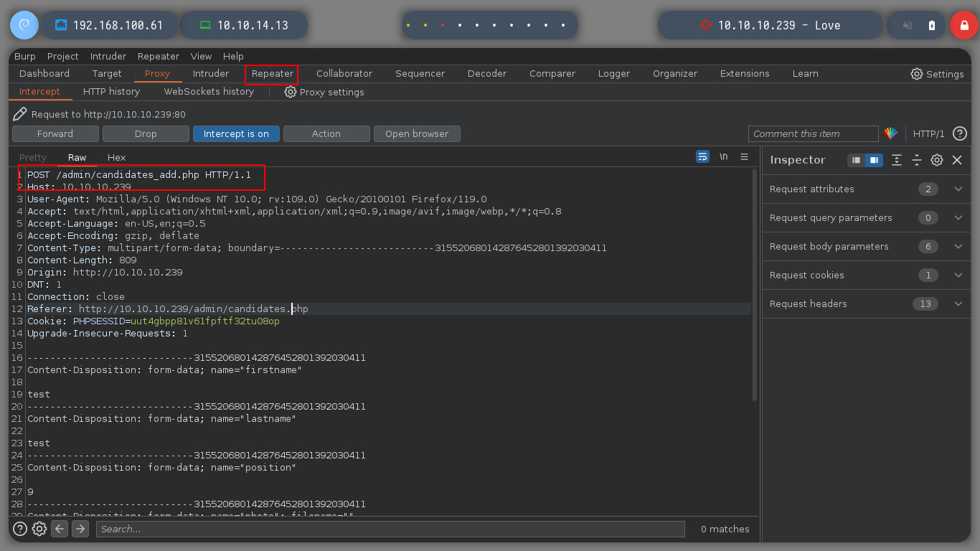Open the Intruder menu in menu bar
This screenshot has width=980, height=551.
pos(108,56)
